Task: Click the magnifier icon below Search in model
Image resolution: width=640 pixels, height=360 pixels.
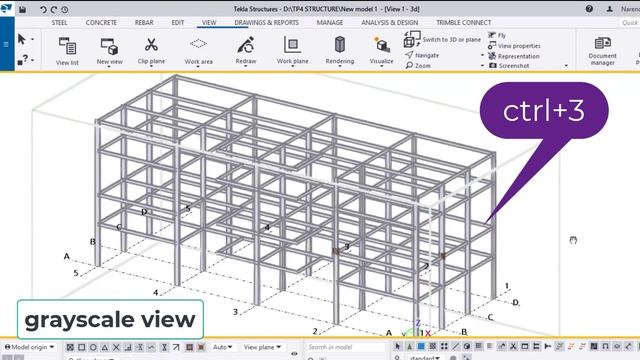Action: (x=311, y=358)
